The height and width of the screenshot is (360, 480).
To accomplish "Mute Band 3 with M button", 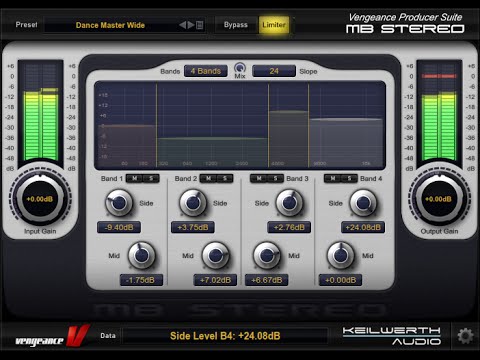I will (x=259, y=179).
